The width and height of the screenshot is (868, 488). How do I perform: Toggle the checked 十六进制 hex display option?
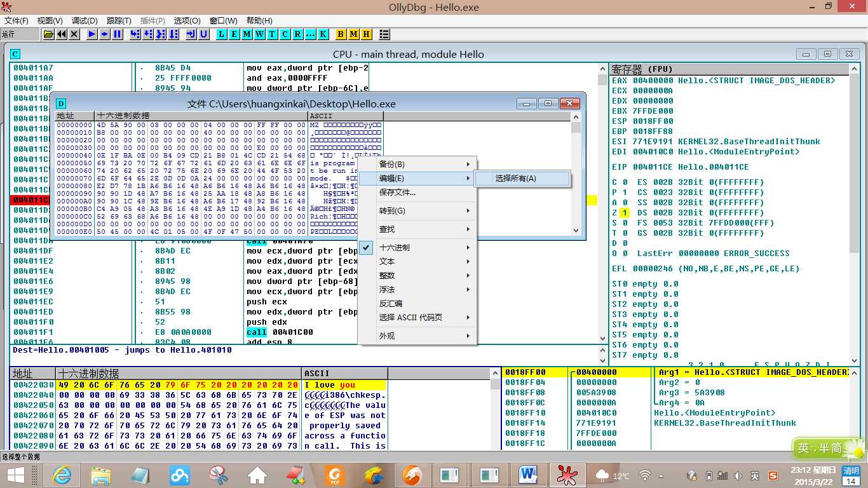394,248
